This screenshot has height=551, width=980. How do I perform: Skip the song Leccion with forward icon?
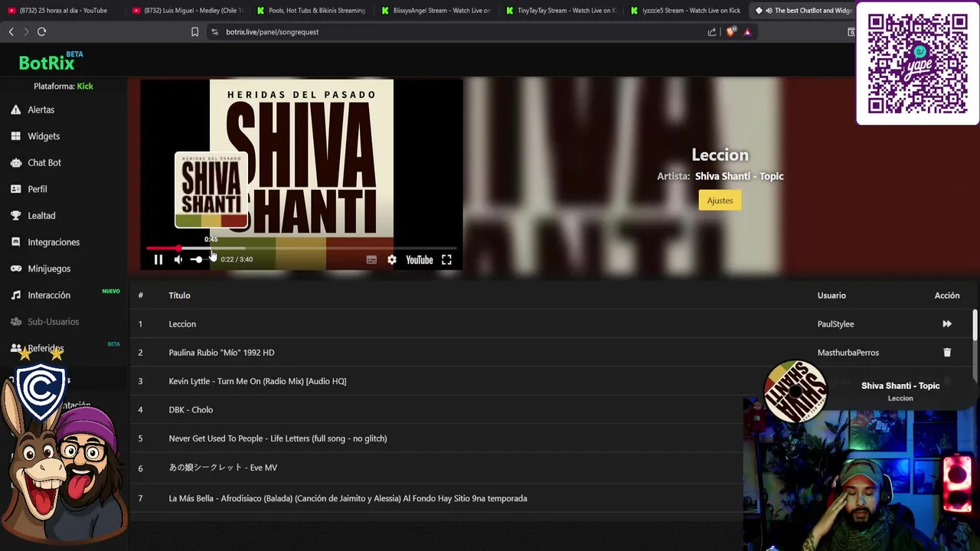click(947, 324)
